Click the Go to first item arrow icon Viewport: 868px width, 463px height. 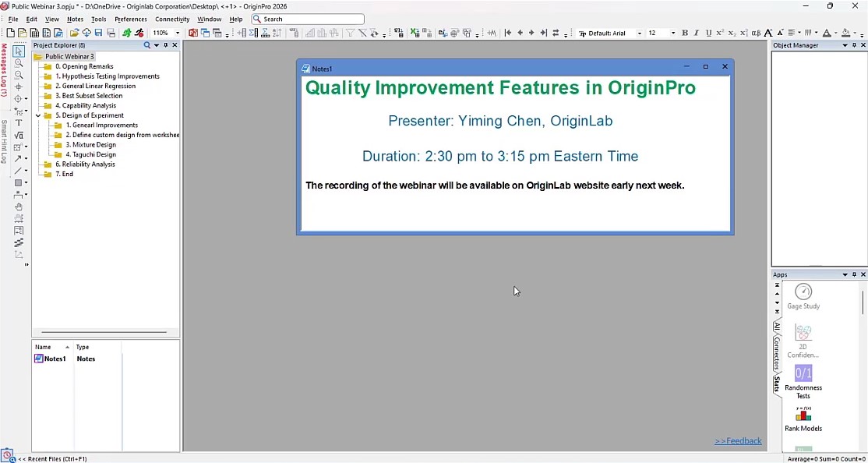507,33
